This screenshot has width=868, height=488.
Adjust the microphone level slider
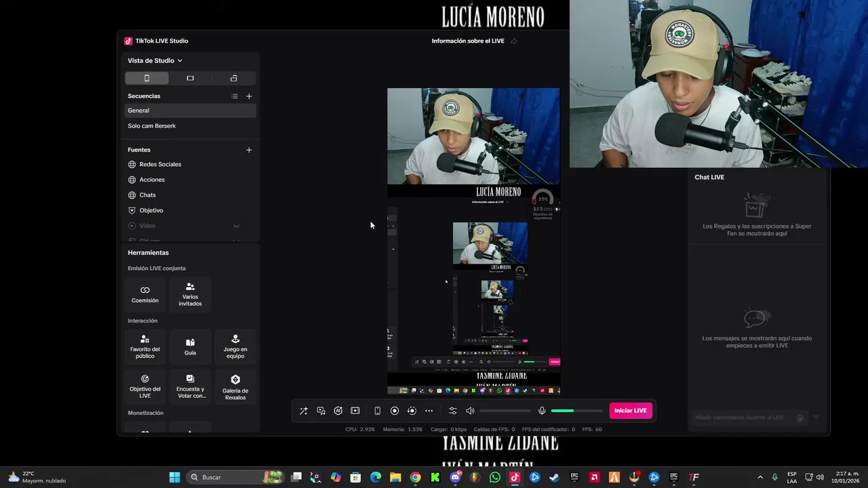[577, 411]
